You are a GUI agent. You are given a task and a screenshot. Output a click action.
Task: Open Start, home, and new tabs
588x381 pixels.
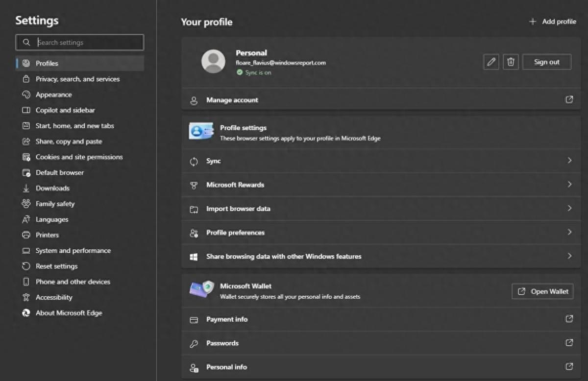(80, 126)
